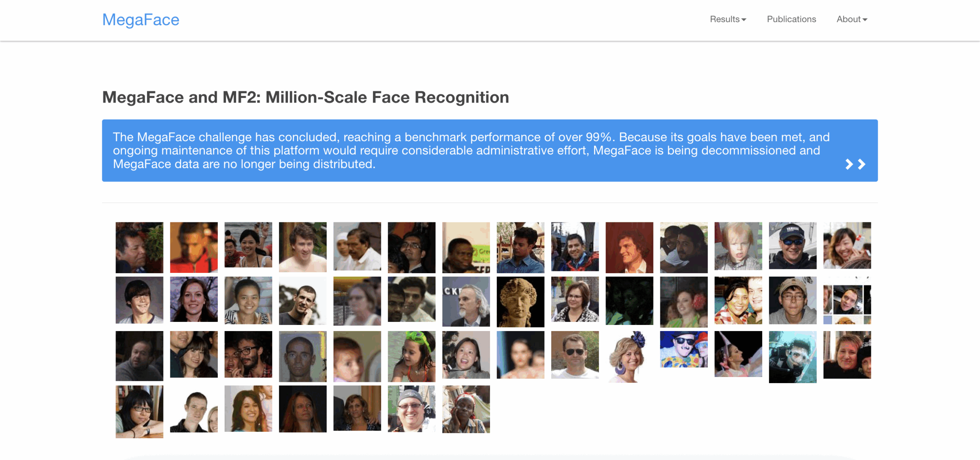
Task: Select the blurry face on dark background thumbnail
Action: [x=520, y=355]
